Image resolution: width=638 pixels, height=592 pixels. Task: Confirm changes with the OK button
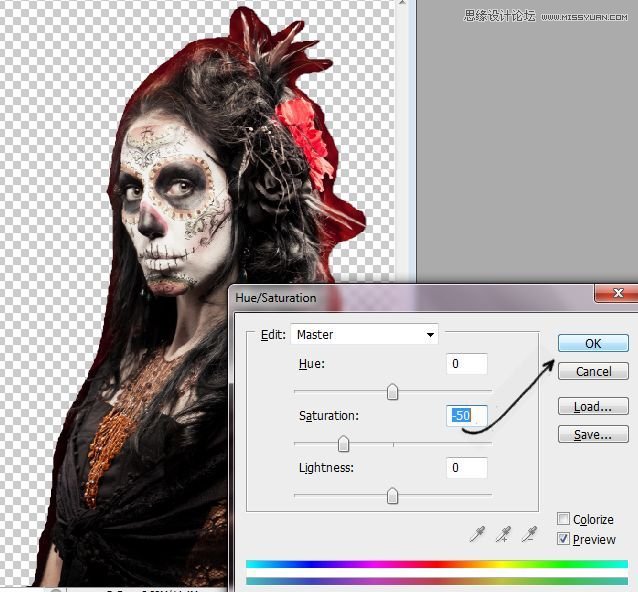click(593, 343)
